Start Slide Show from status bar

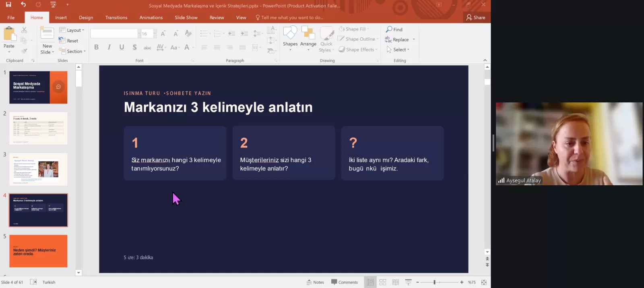(x=408, y=282)
